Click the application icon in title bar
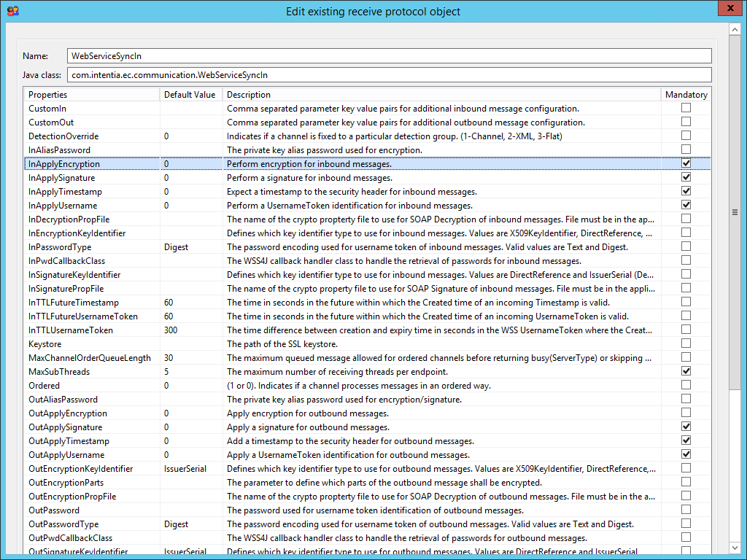 (x=12, y=11)
